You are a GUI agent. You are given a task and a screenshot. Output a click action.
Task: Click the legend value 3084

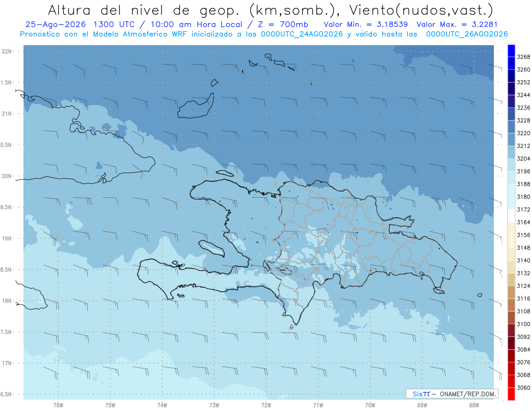[524, 349]
